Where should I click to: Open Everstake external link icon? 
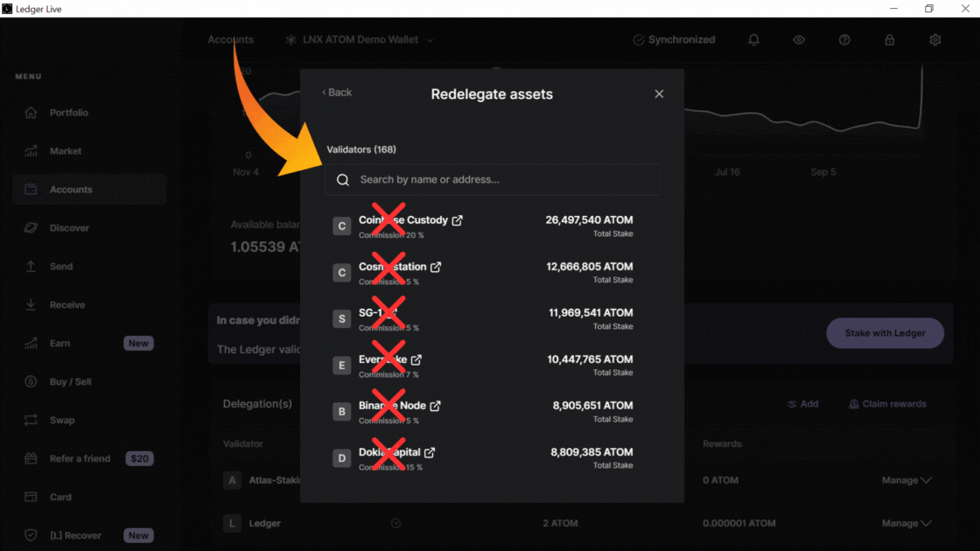(416, 359)
